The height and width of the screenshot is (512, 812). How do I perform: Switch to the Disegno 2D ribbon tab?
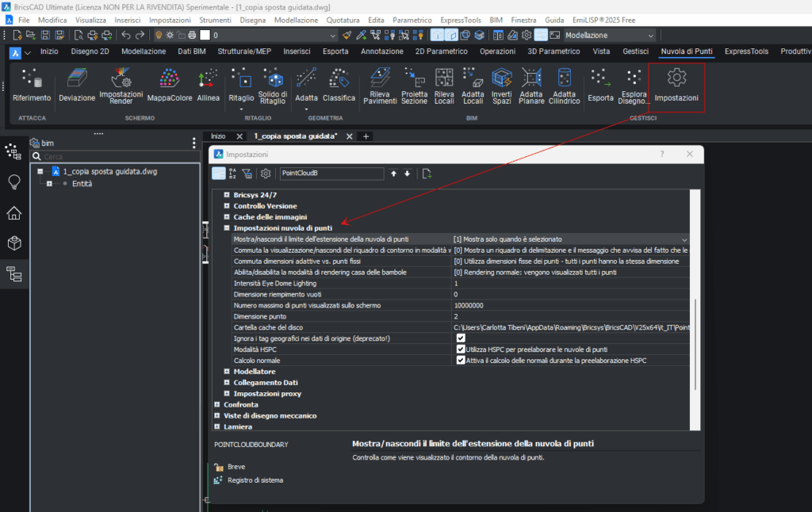click(90, 52)
